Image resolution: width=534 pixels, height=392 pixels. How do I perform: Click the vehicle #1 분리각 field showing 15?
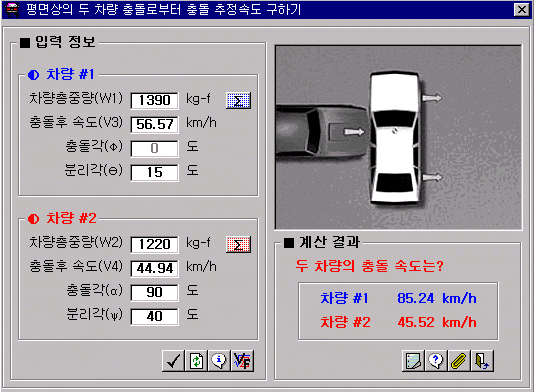point(154,172)
